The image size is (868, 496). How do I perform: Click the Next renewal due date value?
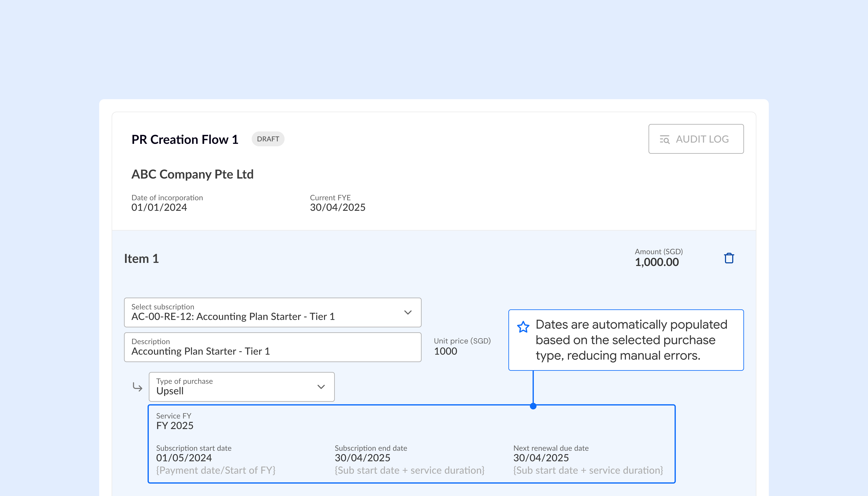(541, 458)
